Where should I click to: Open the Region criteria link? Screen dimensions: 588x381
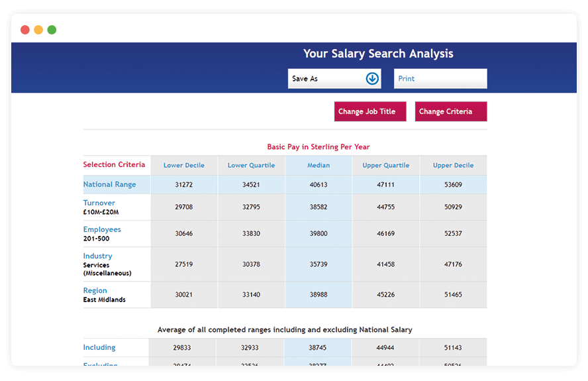[95, 290]
